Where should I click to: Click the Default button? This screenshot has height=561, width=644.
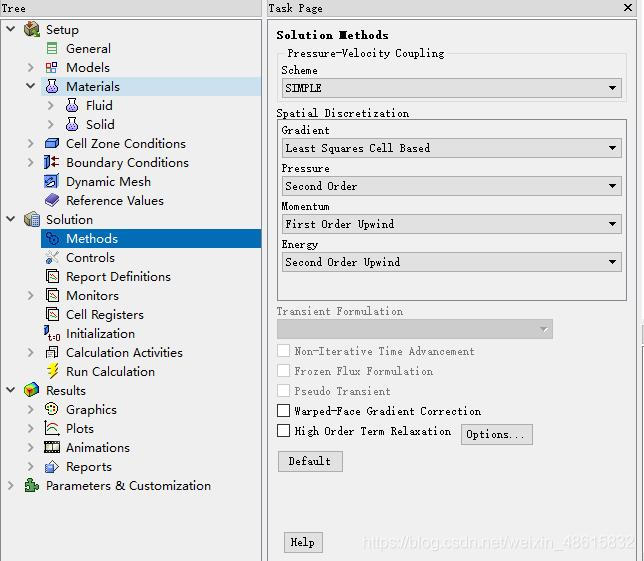(310, 461)
